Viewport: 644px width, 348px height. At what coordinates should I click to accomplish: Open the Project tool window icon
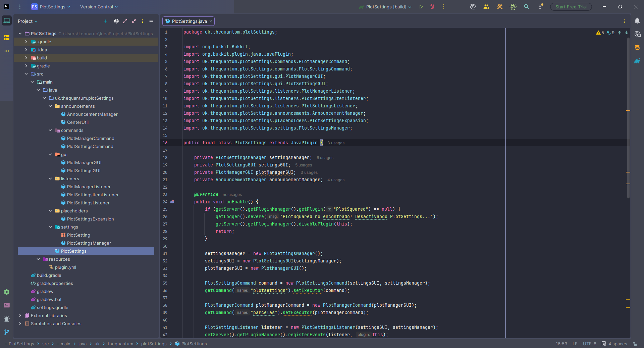(x=7, y=20)
